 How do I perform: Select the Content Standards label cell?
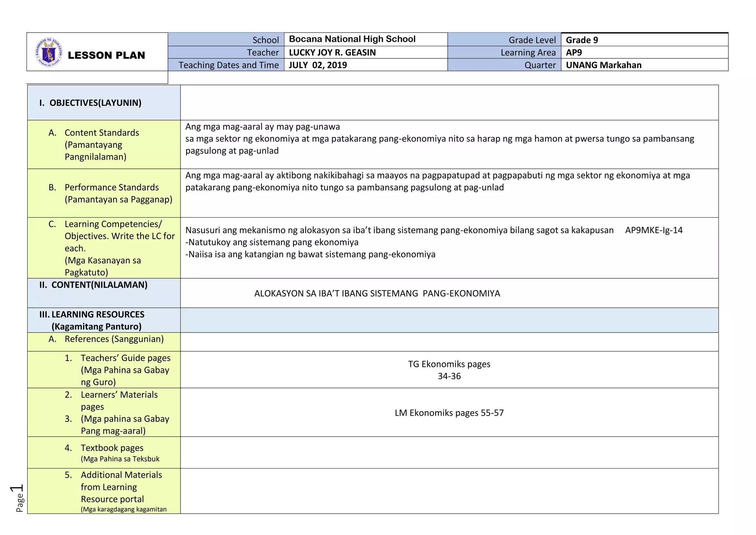click(102, 144)
